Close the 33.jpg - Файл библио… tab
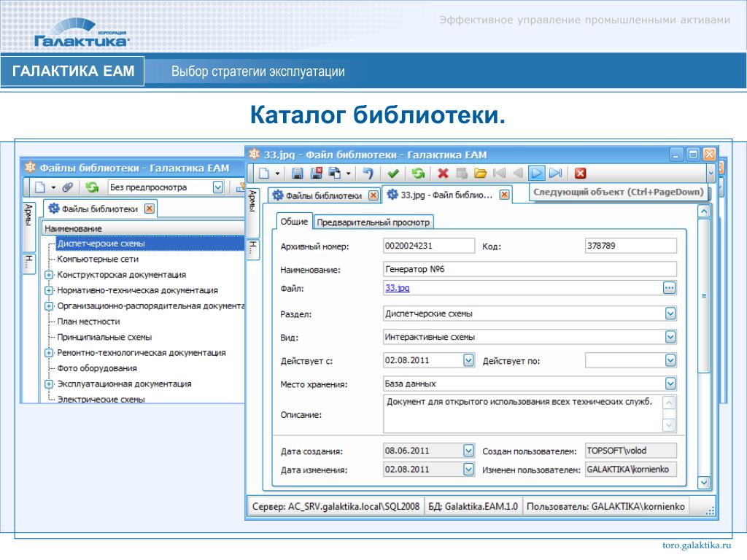The width and height of the screenshot is (747, 560). pos(505,195)
